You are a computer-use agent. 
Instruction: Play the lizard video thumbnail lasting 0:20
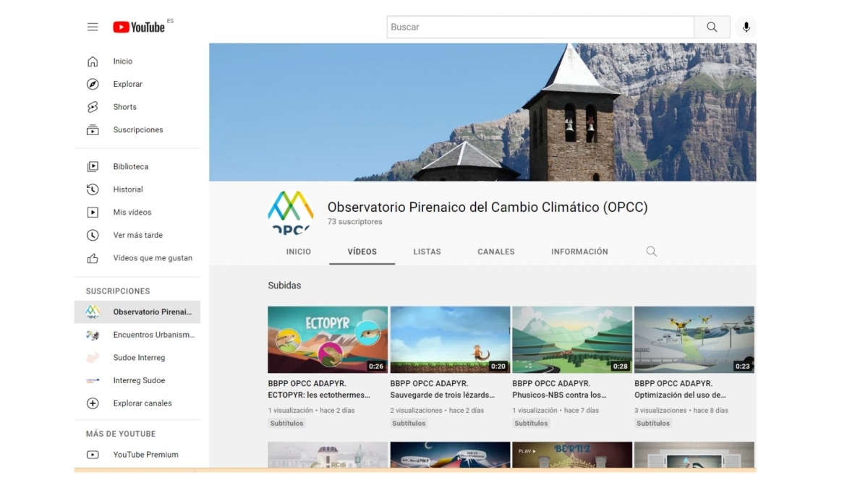click(x=450, y=340)
